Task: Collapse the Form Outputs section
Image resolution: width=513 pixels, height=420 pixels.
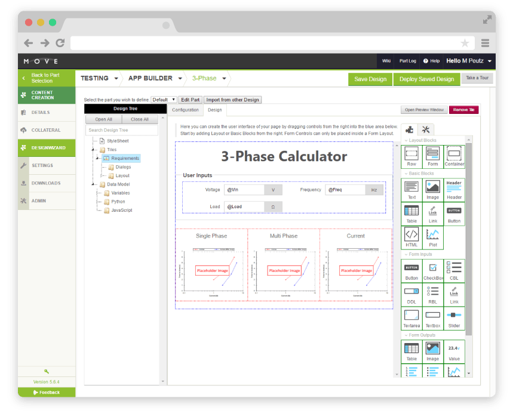Action: pyautogui.click(x=420, y=335)
